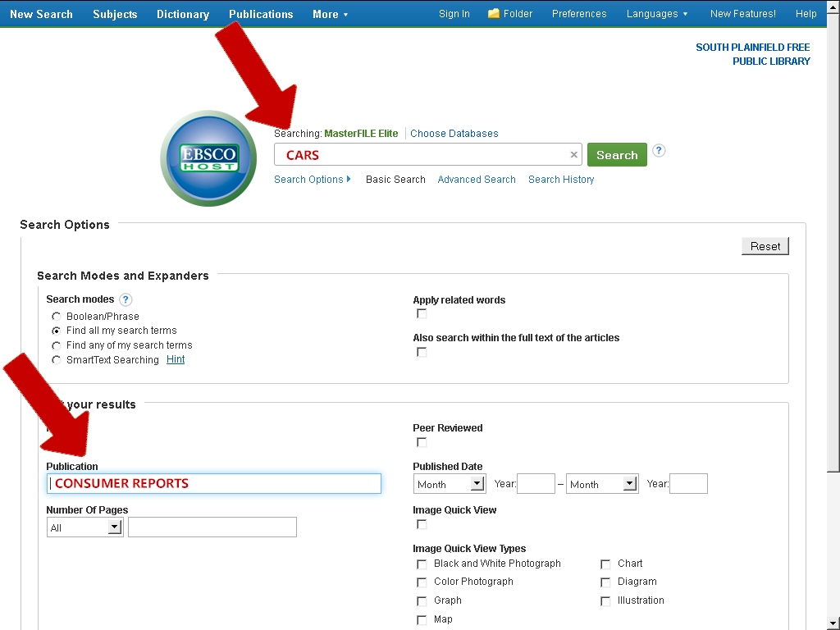
Task: Enable Apply related words checkbox
Action: tap(422, 314)
